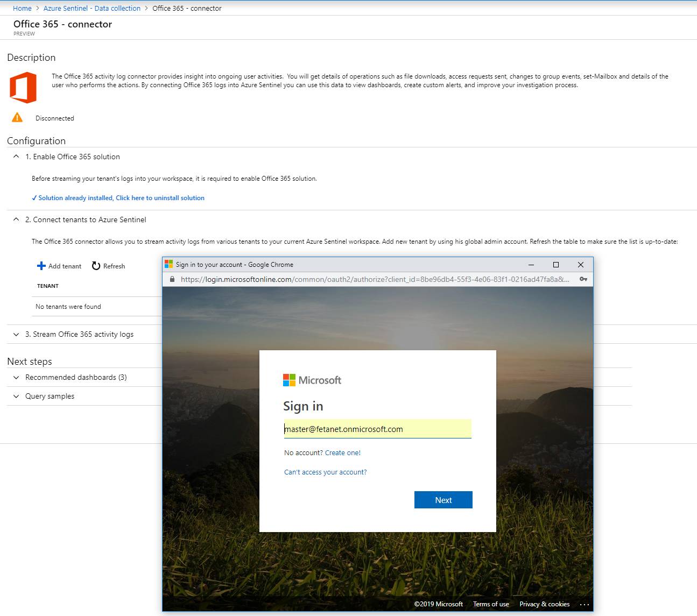
Task: Click the Refresh circular arrow icon
Action: tap(96, 266)
